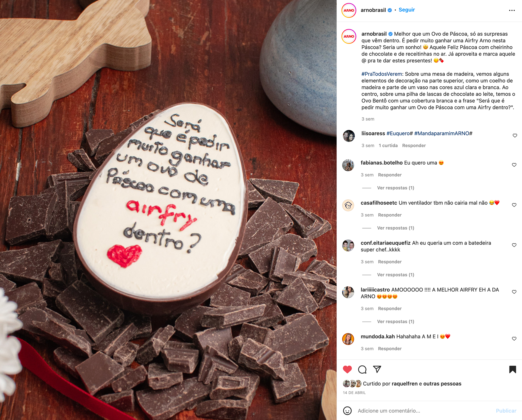
Task: Click the Arno profile avatar in header
Action: point(349,10)
